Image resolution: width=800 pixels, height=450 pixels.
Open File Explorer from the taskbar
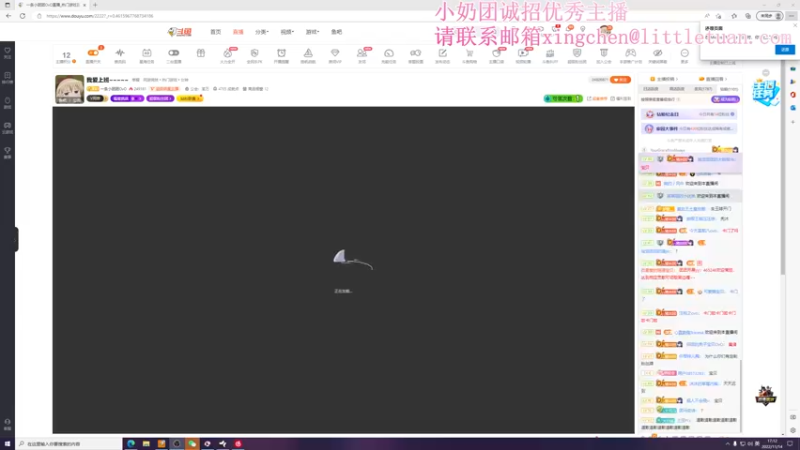(x=146, y=444)
